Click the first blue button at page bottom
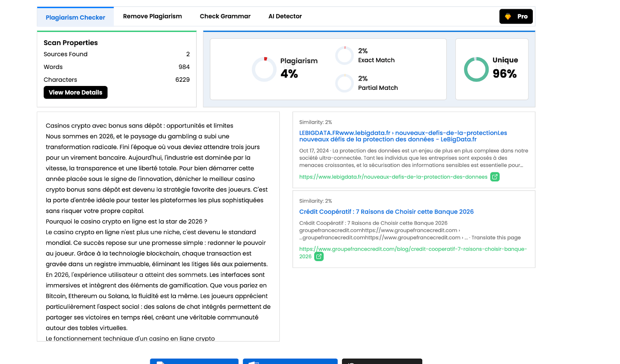The height and width of the screenshot is (364, 620). [x=194, y=361]
